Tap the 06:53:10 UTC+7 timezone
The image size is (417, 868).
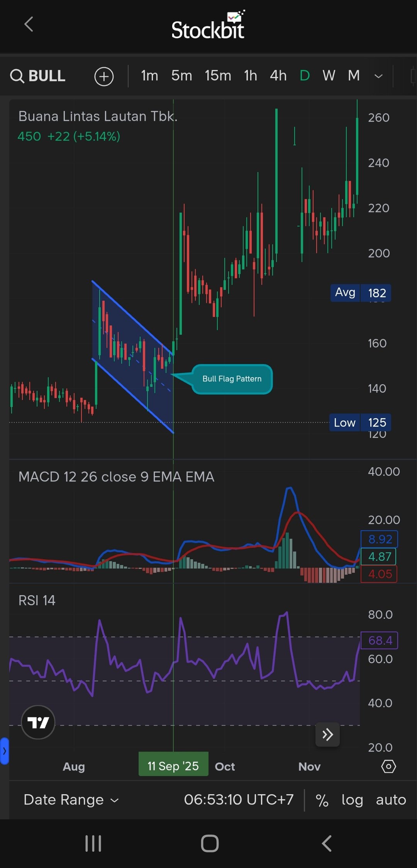[x=239, y=799]
